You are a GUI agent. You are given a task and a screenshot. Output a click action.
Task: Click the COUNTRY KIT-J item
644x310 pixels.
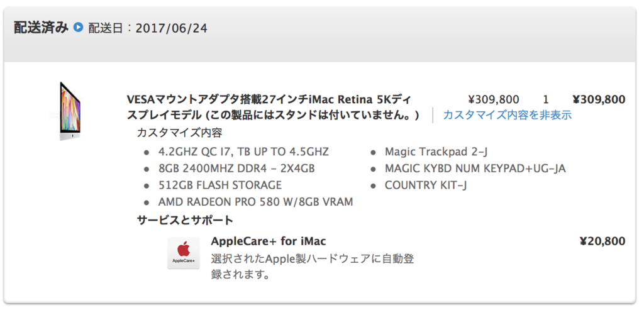point(426,185)
